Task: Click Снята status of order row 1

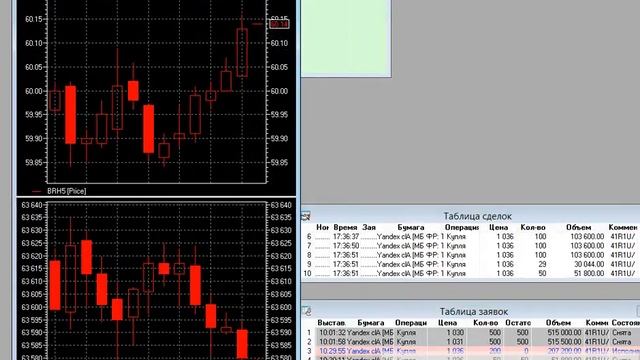Action: coord(622,333)
